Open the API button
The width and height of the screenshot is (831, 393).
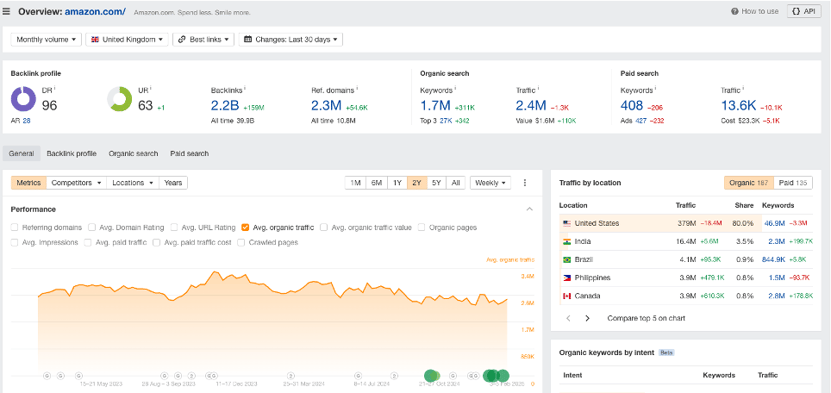[804, 11]
